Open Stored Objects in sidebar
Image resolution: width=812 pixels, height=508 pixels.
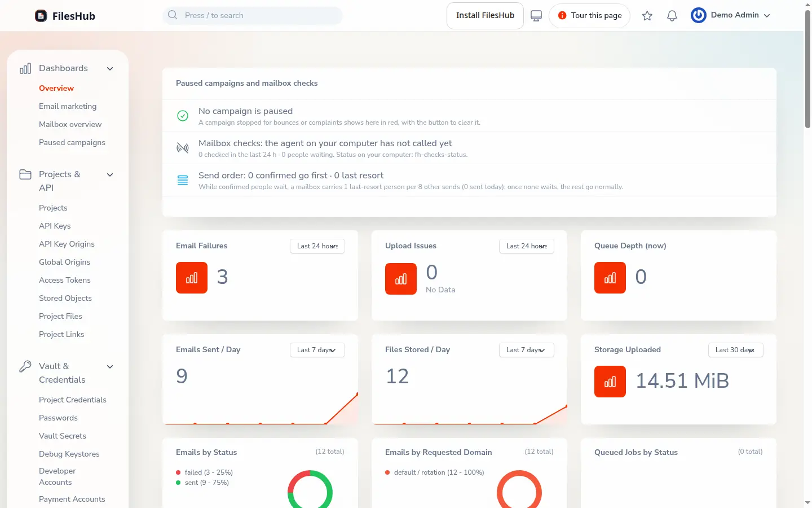pyautogui.click(x=65, y=298)
